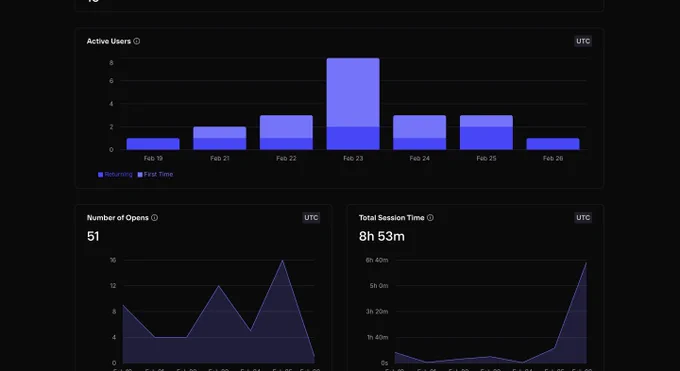Image resolution: width=680 pixels, height=371 pixels.
Task: Click the Feb 19 axis label in Active Users
Action: click(x=153, y=158)
